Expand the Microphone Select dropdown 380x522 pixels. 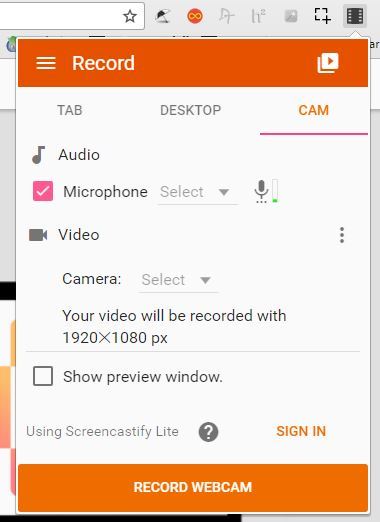[x=197, y=192]
